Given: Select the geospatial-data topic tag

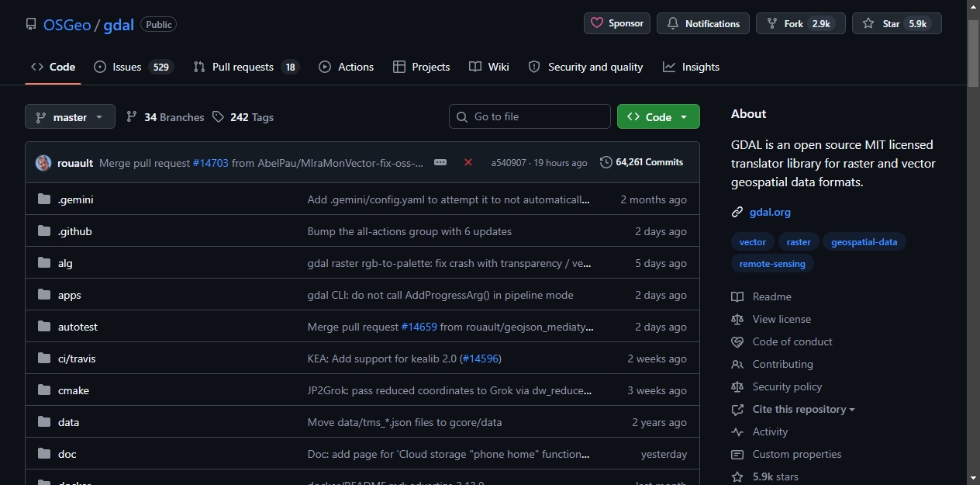Looking at the screenshot, I should (864, 242).
